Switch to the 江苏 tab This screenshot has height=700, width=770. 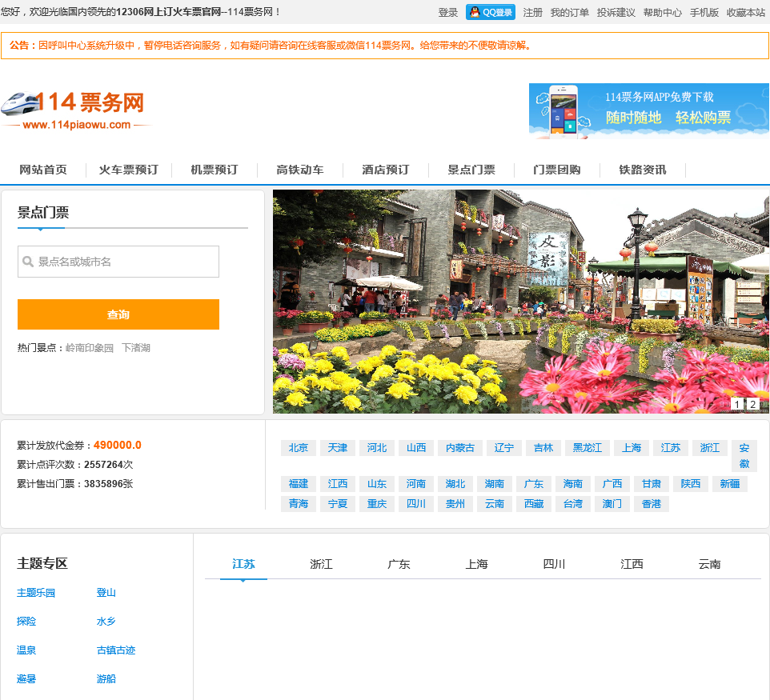(x=243, y=564)
